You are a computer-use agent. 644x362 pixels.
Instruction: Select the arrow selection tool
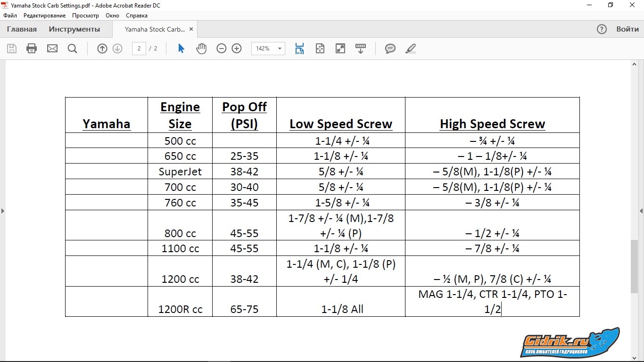(181, 49)
